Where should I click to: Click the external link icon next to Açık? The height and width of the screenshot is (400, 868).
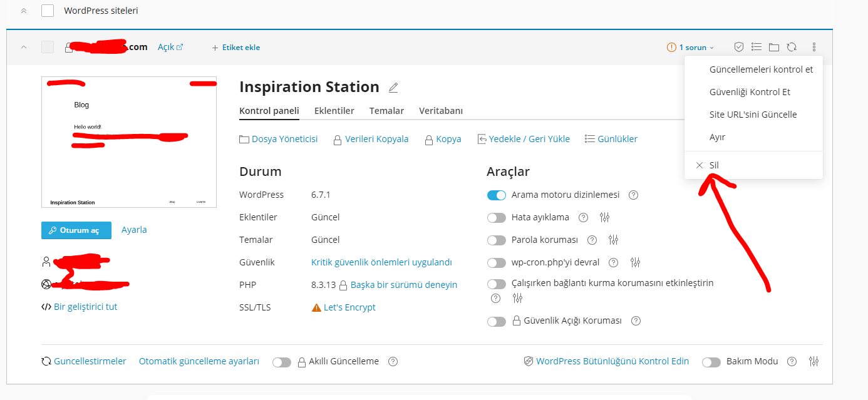pos(180,47)
